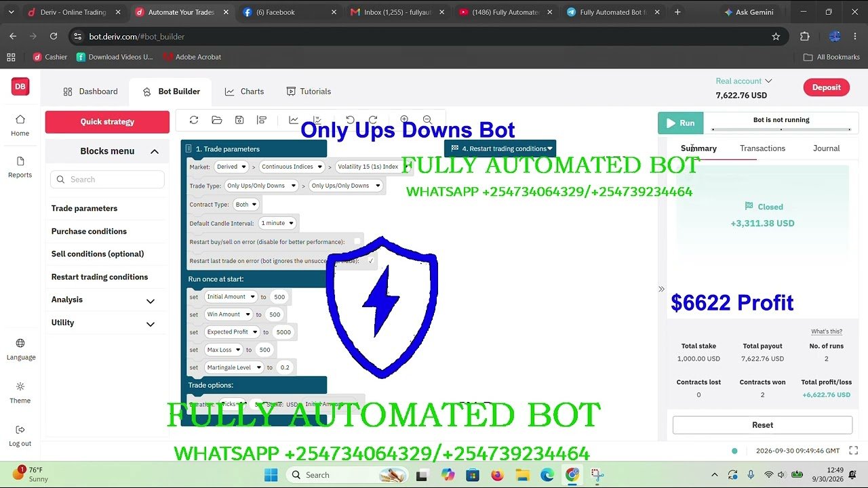Collapse the Blocks menu header
This screenshot has height=488, width=868.
coord(107,151)
